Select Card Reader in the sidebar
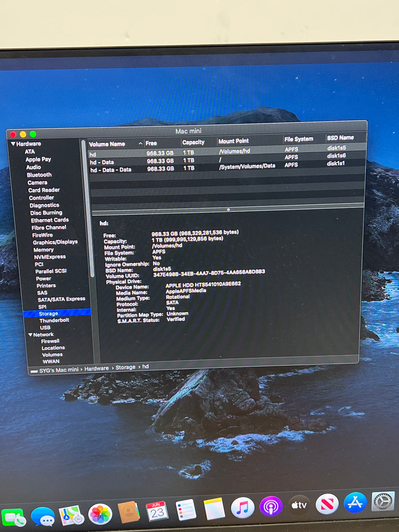 [44, 190]
